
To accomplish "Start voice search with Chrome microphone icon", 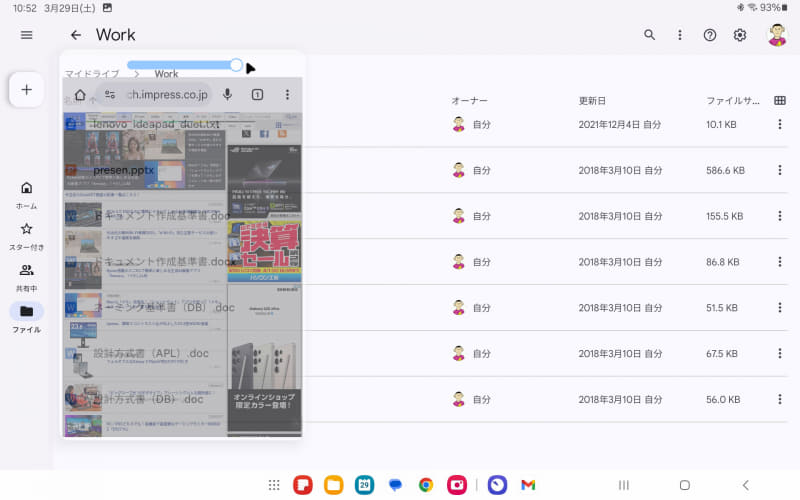I will (x=228, y=95).
